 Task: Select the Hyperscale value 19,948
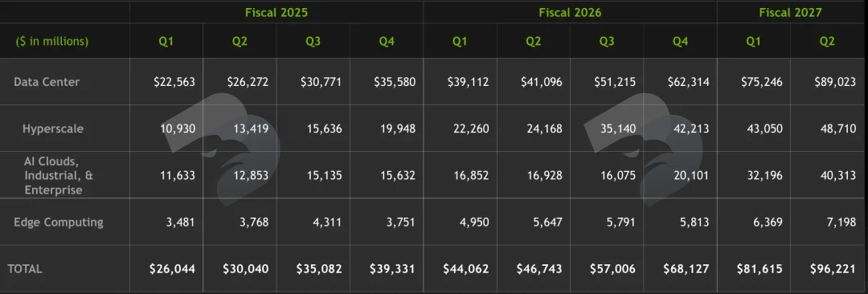399,129
